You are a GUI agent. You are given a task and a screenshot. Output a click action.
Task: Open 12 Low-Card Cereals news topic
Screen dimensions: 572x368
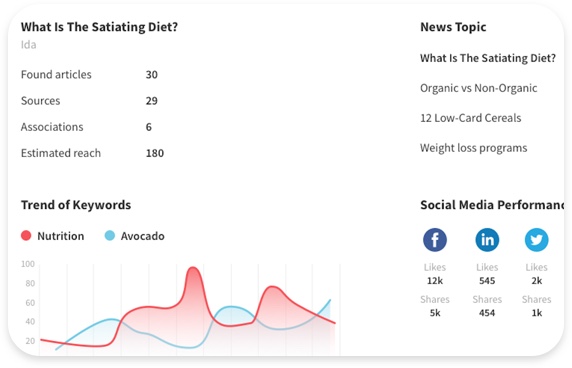(x=470, y=118)
